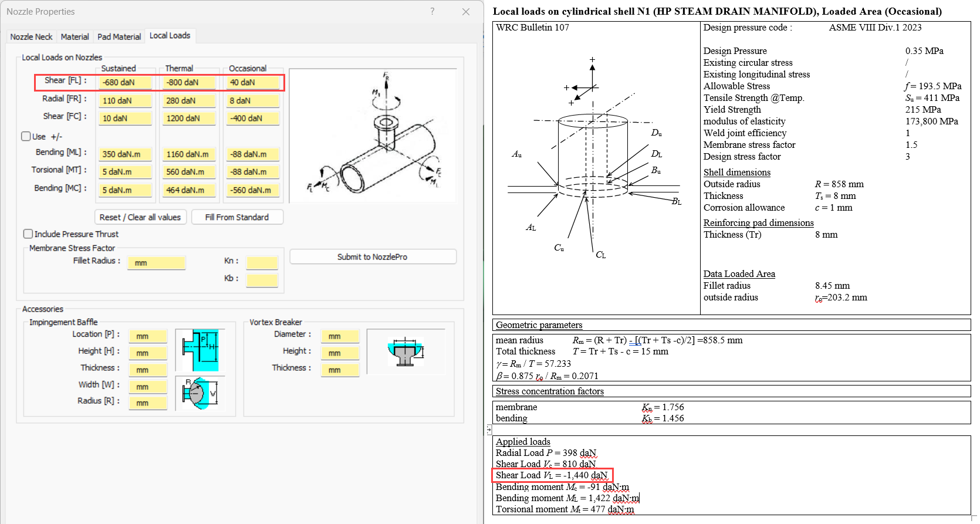Image resolution: width=980 pixels, height=524 pixels.
Task: Select the Kn membrane factor field
Action: coord(262,263)
